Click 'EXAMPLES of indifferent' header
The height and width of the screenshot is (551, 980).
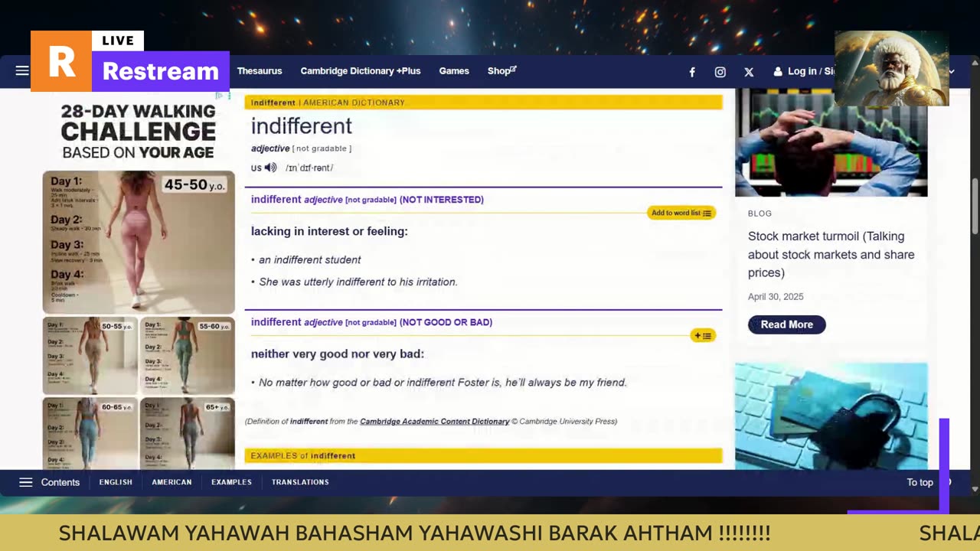pyautogui.click(x=483, y=455)
